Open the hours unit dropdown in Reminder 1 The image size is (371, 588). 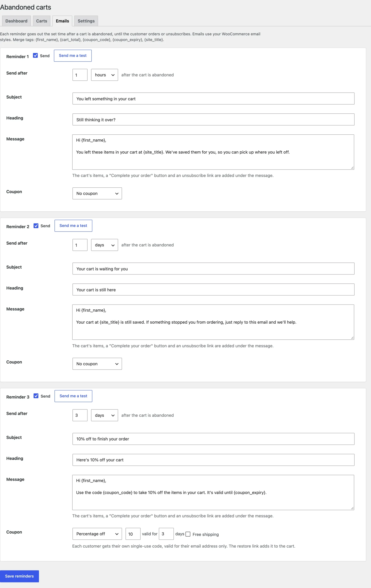click(x=105, y=75)
